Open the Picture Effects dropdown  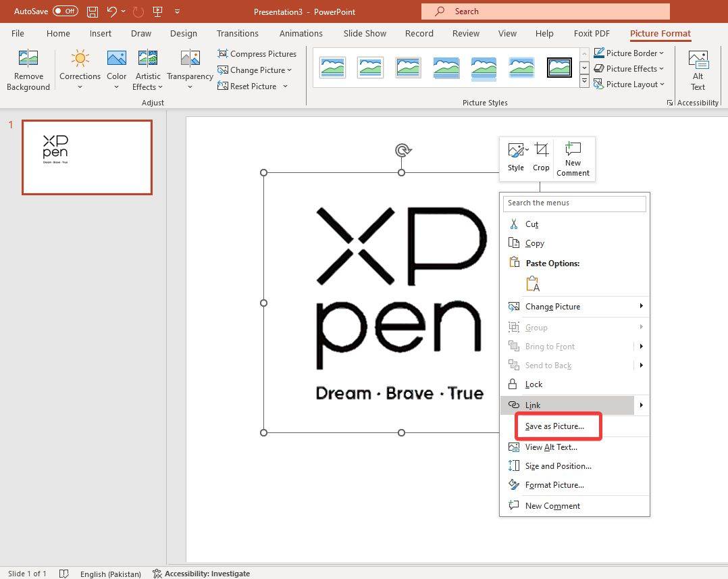629,69
